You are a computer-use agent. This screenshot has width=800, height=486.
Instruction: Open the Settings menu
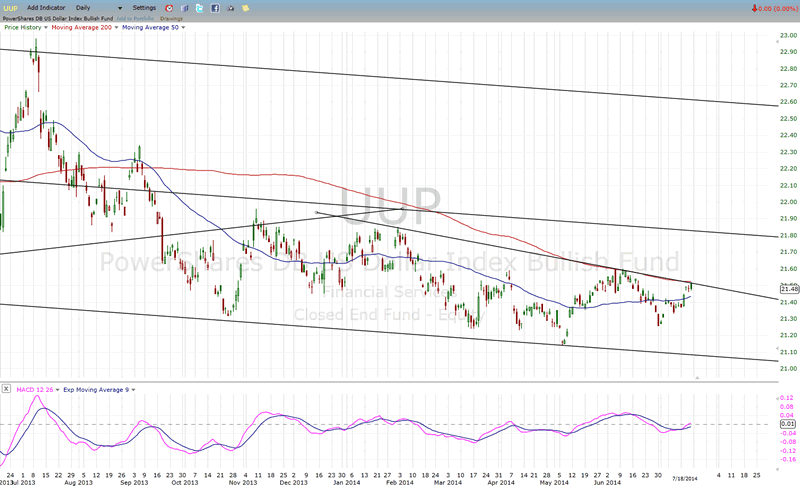pos(144,8)
